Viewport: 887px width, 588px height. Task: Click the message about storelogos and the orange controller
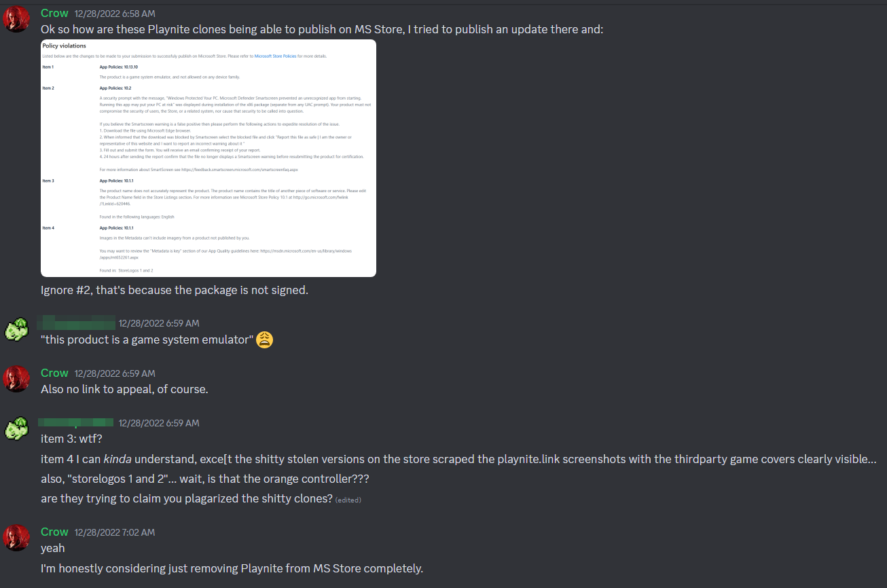pyautogui.click(x=205, y=479)
